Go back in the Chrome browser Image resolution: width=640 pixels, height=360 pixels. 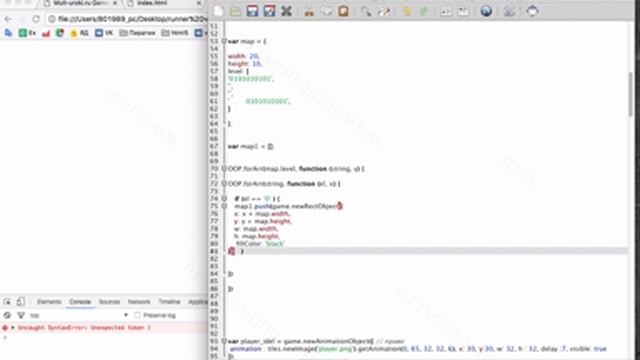(x=8, y=19)
